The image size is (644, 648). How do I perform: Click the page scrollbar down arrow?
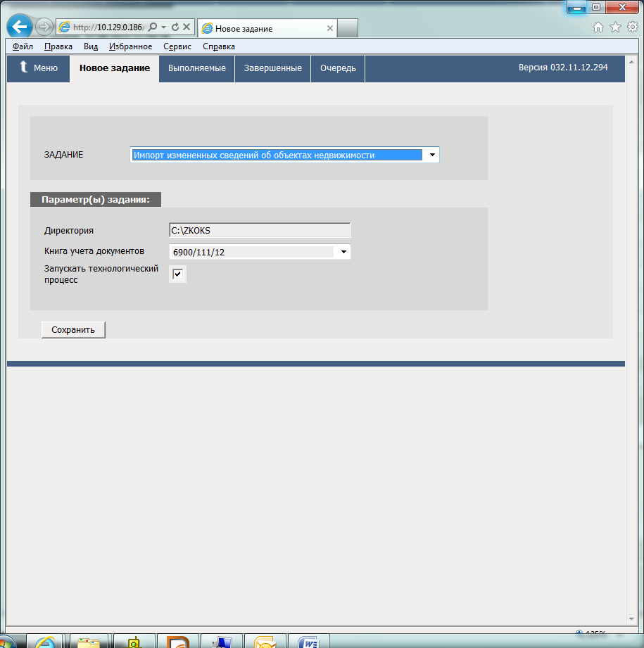click(631, 618)
